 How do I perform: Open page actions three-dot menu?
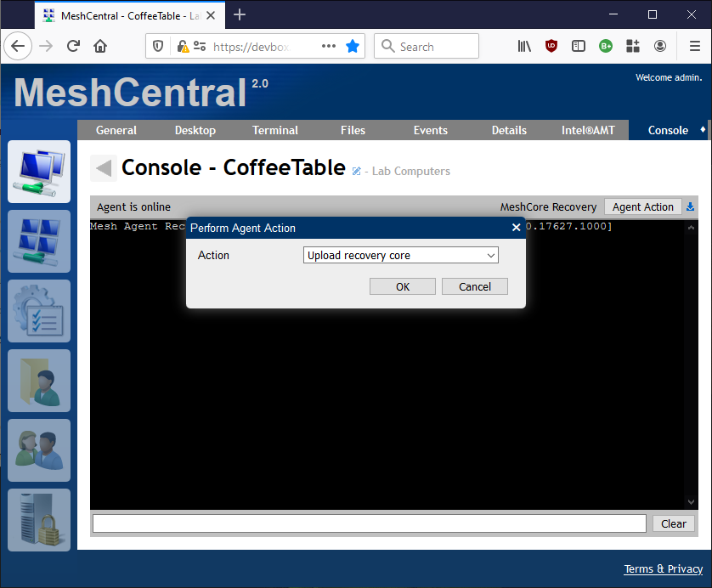(329, 46)
